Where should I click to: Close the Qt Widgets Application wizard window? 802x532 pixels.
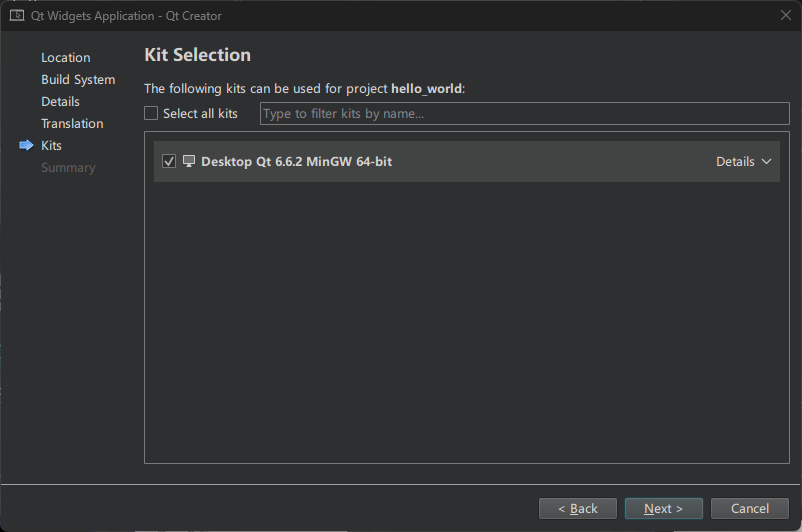(785, 15)
